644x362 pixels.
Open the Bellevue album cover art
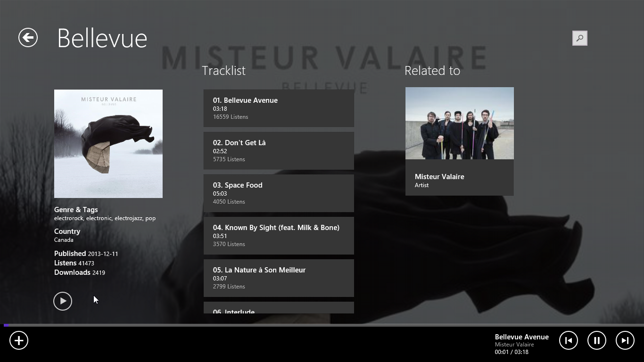108,144
